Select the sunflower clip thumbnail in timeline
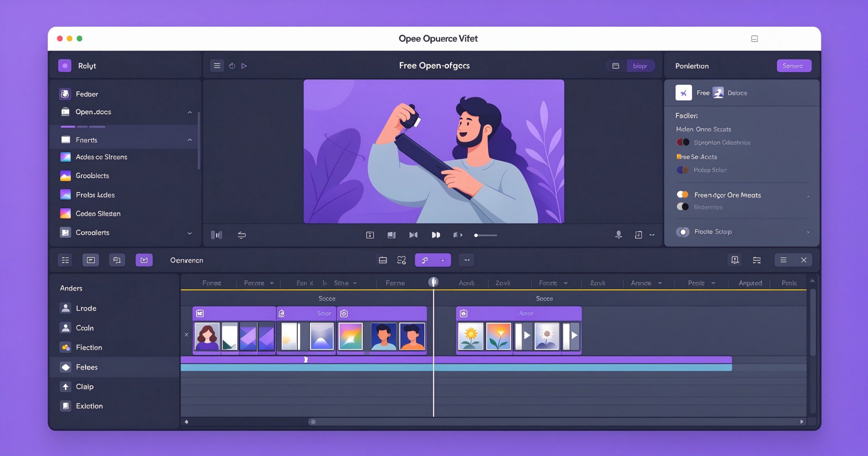 (471, 336)
